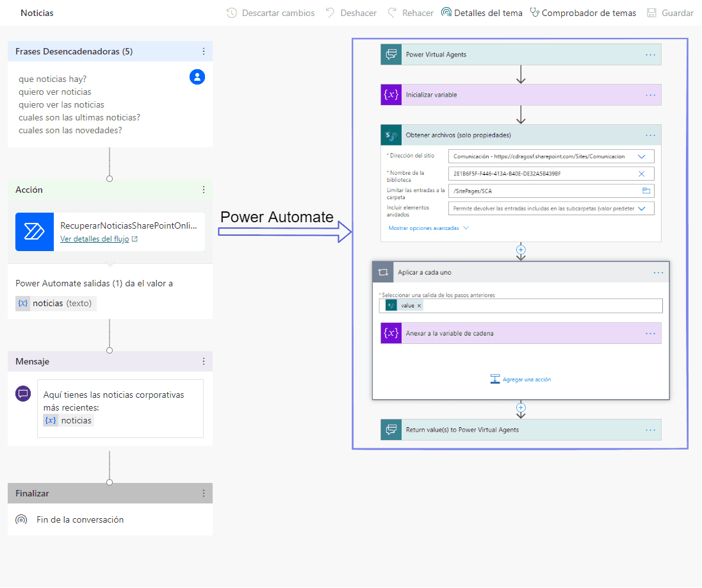This screenshot has width=702, height=588.
Task: Click the Anexar a la variable de cadena icon
Action: 391,333
